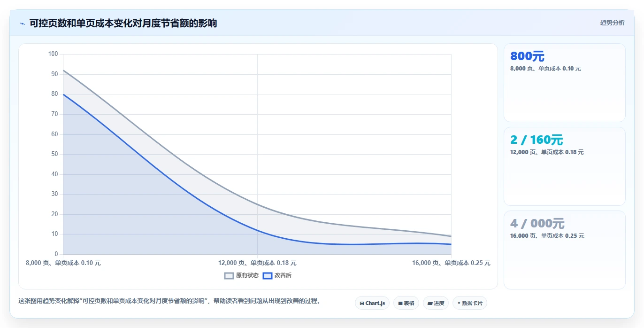Click the 趋势分析 label in the header
Screen dimensions: 644x328
coord(612,23)
